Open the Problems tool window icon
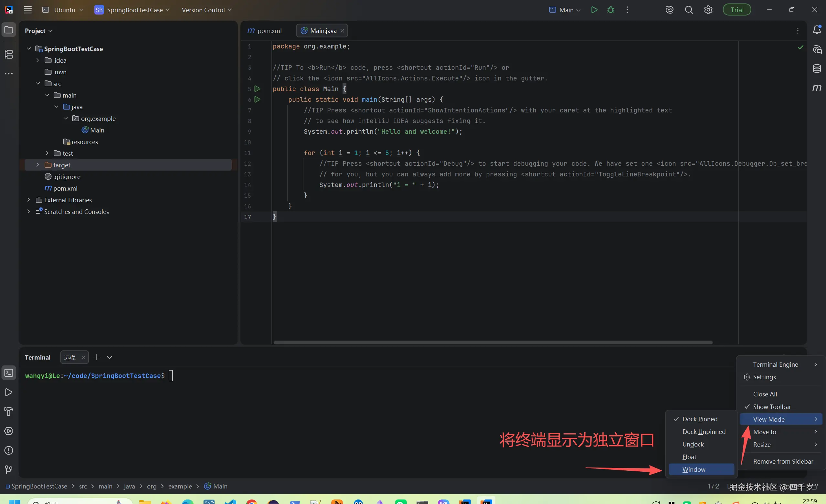 click(9, 450)
